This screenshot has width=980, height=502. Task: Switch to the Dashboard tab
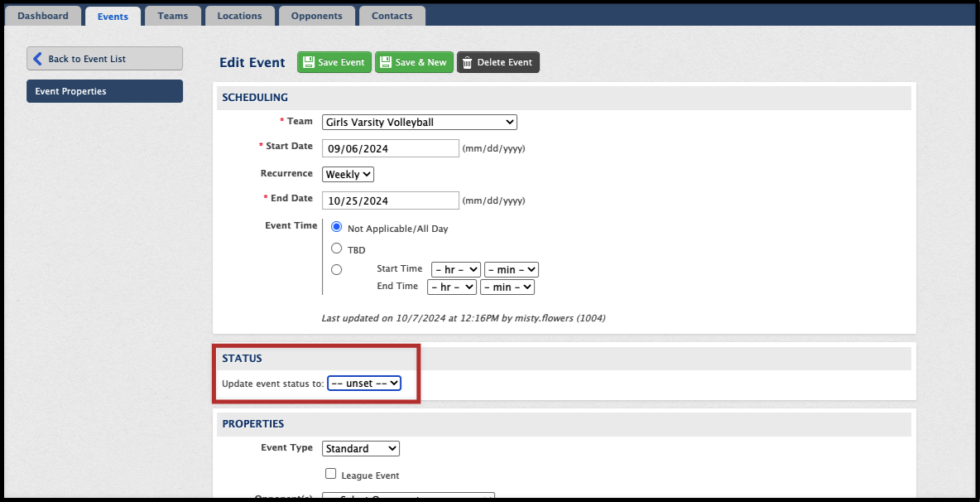pos(43,16)
